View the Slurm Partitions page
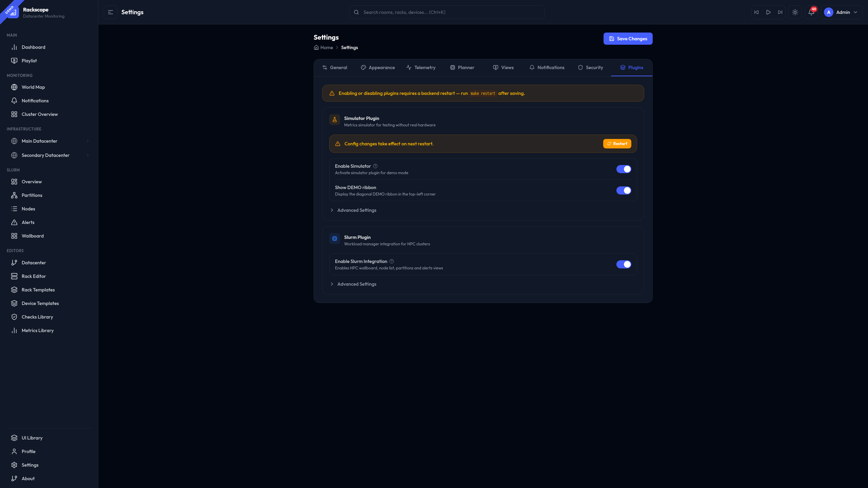Screen dimensions: 868x488 click(32, 195)
